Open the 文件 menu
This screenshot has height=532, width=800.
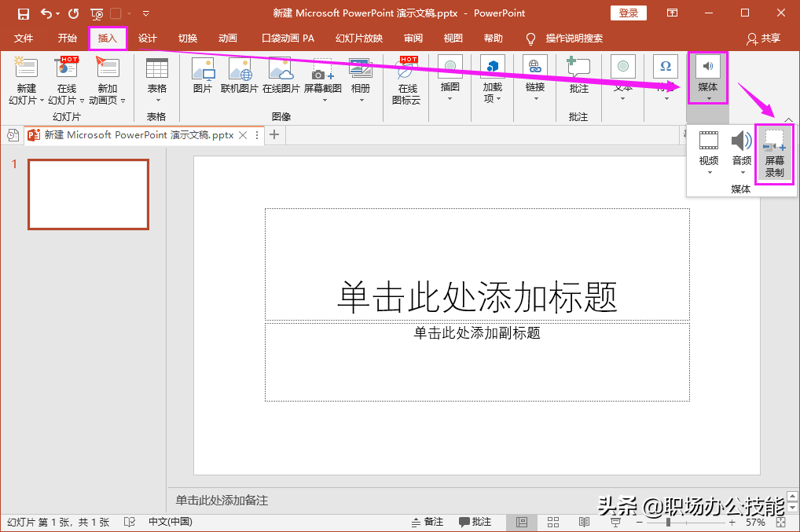click(24, 39)
